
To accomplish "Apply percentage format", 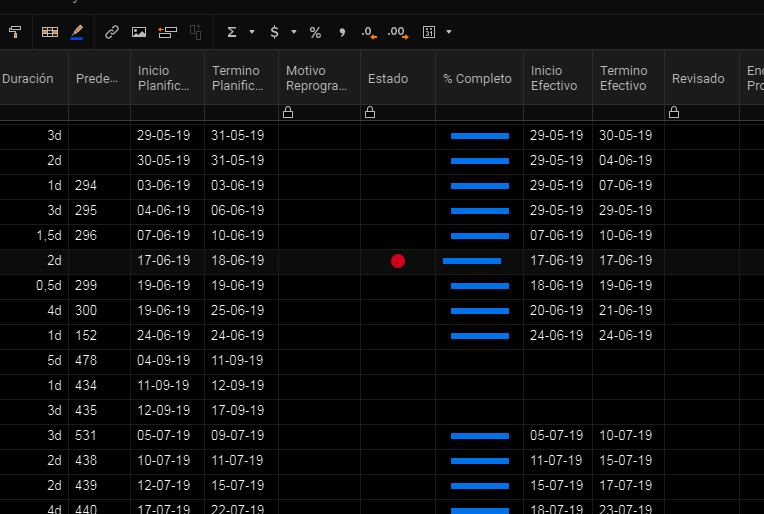I will [315, 33].
